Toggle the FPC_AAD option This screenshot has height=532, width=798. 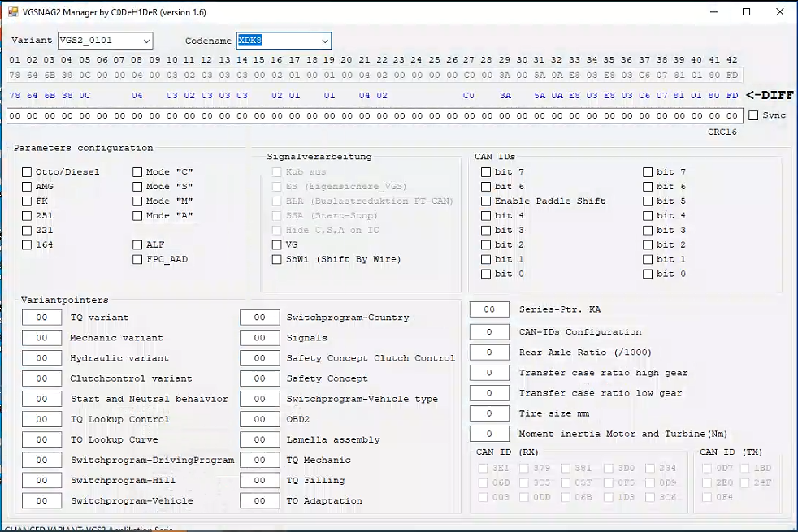coord(139,260)
